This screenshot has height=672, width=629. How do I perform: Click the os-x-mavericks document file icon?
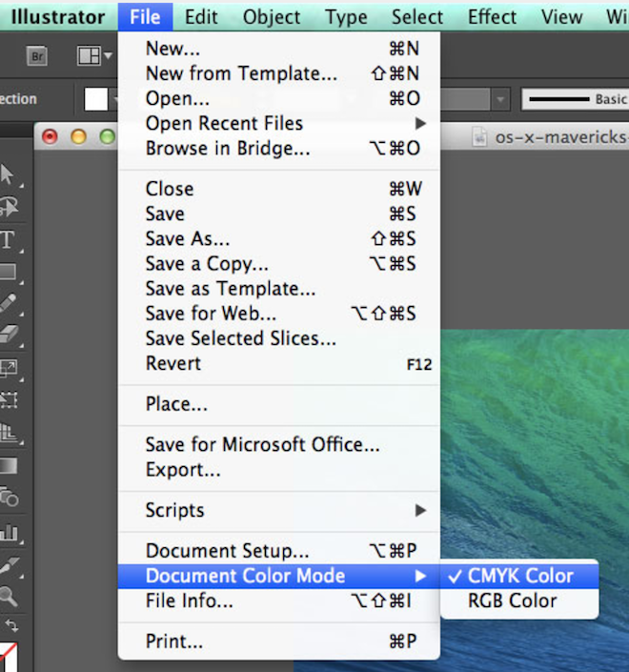point(479,137)
